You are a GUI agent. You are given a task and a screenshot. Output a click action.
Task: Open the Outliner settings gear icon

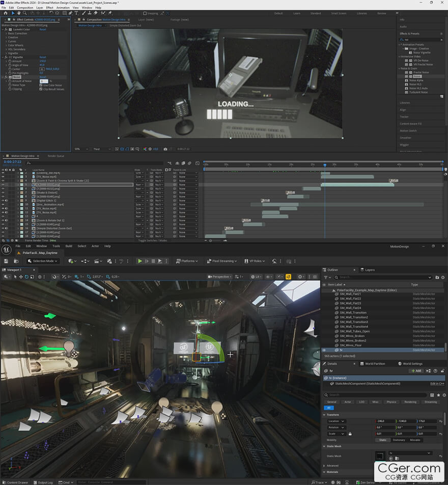pyautogui.click(x=443, y=277)
